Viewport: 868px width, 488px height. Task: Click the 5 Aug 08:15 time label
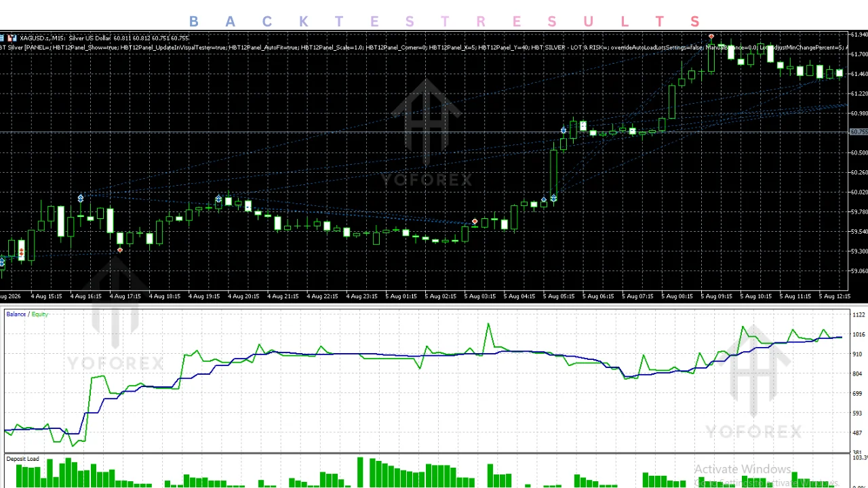pos(677,296)
